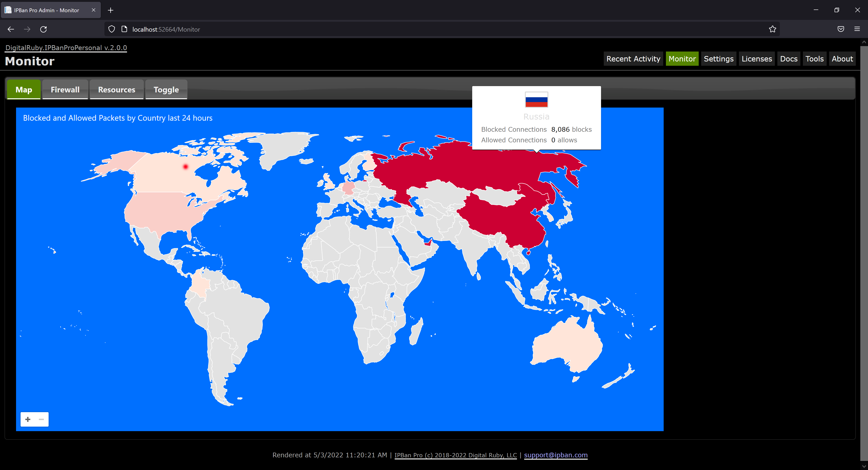Image resolution: width=868 pixels, height=470 pixels.
Task: Click the page info icon in address bar
Action: (124, 29)
